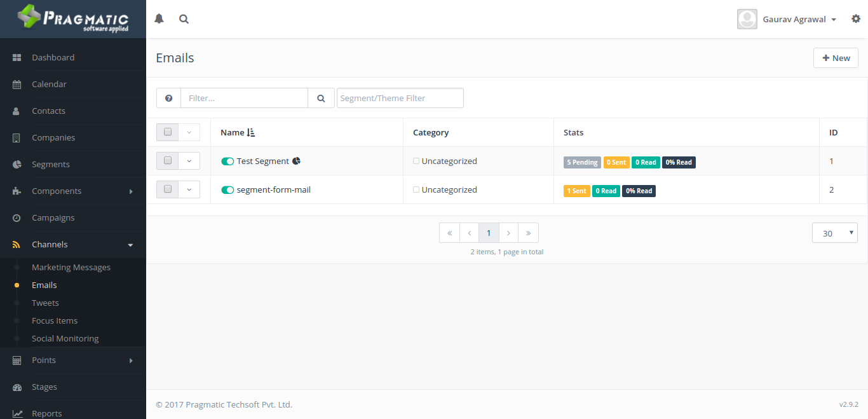Select Emails in Channels submenu
868x419 pixels.
[x=44, y=285]
